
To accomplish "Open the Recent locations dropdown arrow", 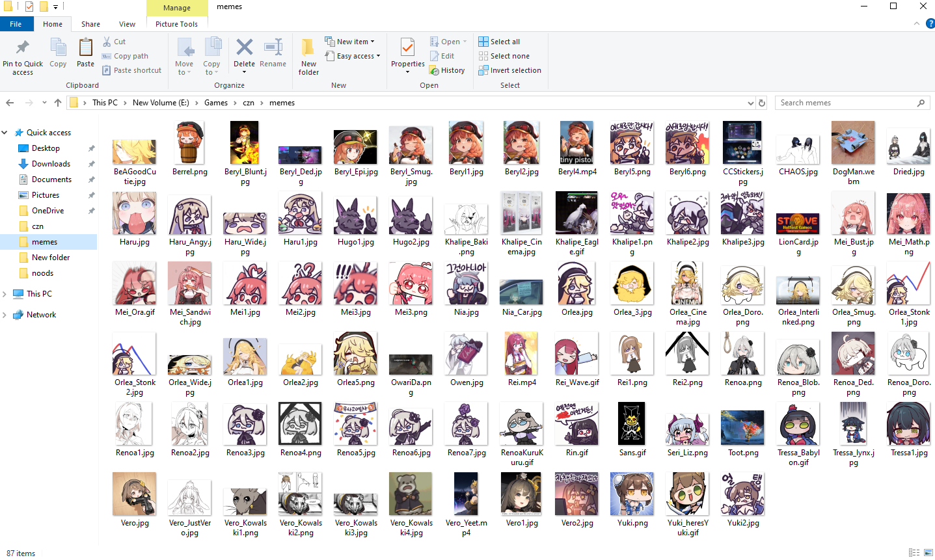I will tap(44, 103).
